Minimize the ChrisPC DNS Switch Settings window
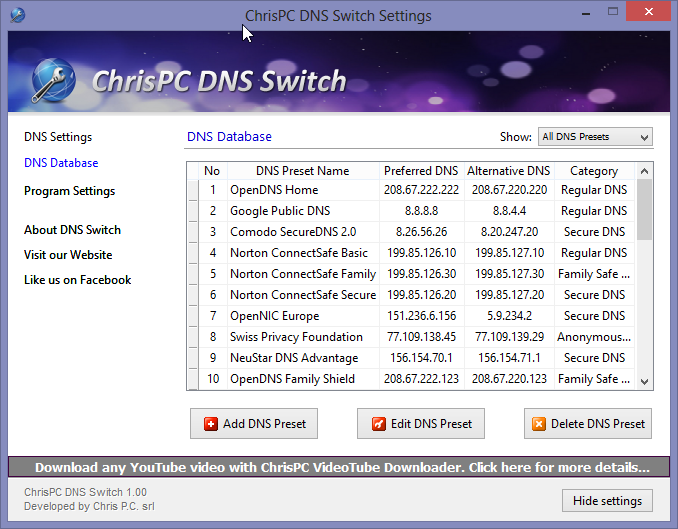Viewport: 678px width, 529px height. pos(586,13)
